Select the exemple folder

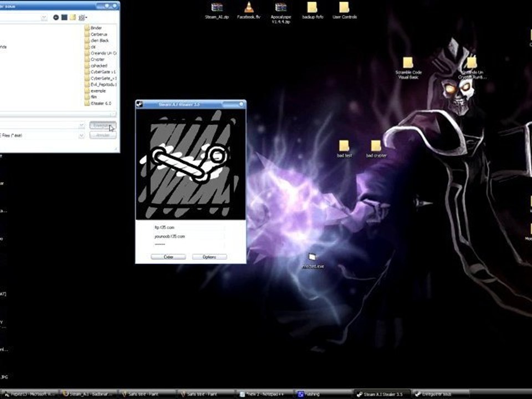tap(95, 91)
